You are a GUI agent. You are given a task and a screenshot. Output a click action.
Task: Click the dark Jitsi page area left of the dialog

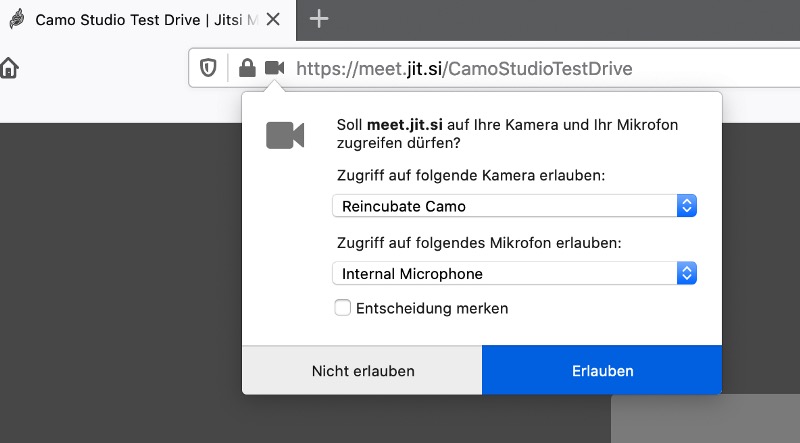(x=120, y=281)
